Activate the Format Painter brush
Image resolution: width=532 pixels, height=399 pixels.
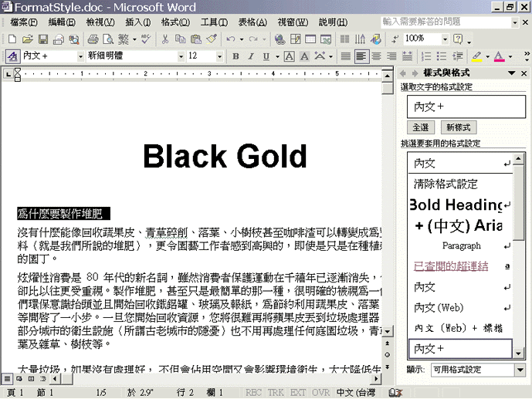(212, 39)
